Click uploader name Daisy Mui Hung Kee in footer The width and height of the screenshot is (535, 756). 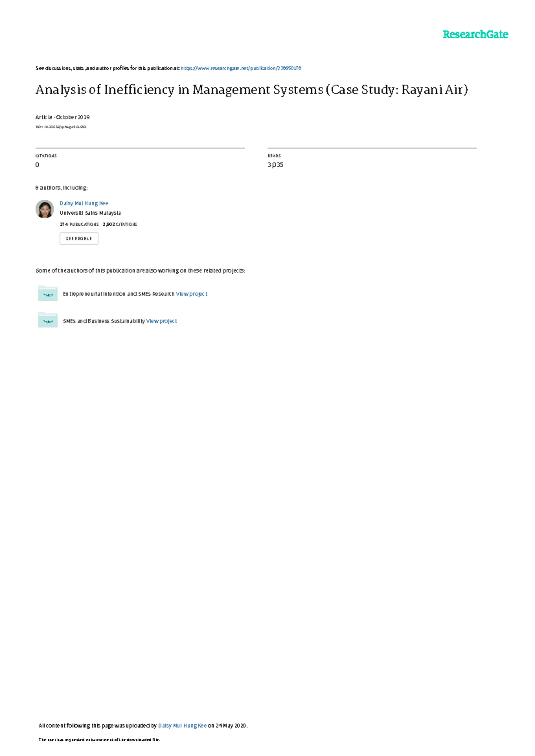[182, 726]
